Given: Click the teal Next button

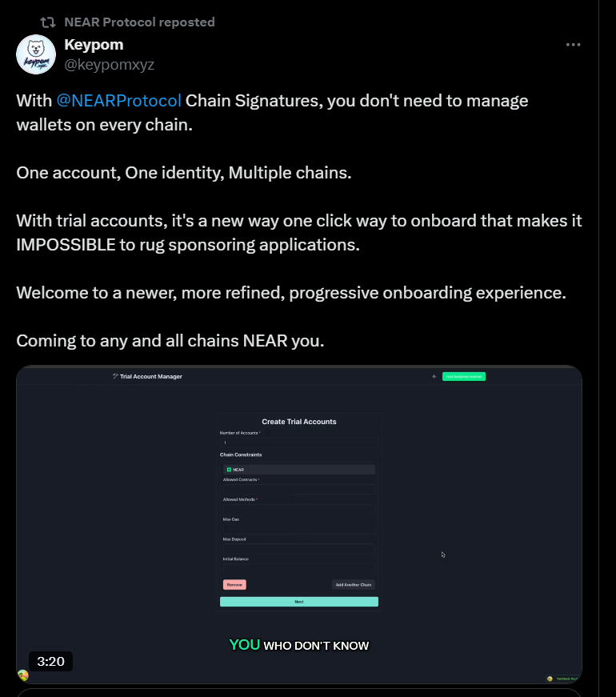Looking at the screenshot, I should 298,602.
